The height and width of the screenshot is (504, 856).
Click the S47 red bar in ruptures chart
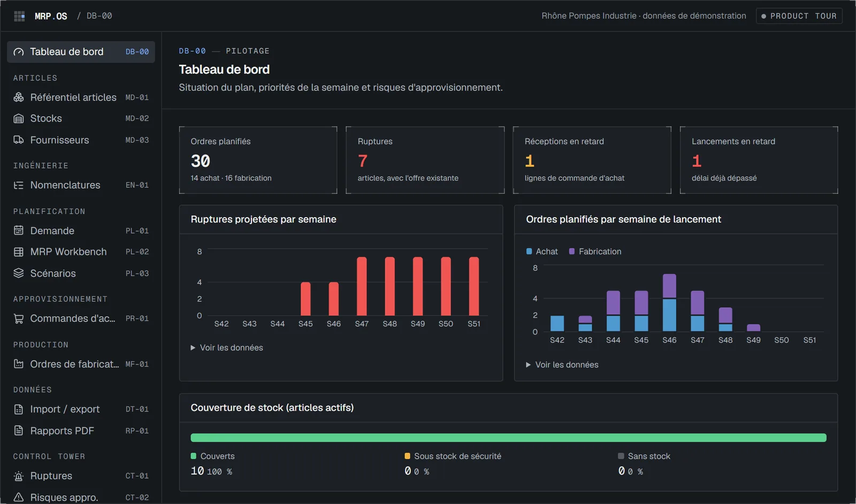[362, 286]
